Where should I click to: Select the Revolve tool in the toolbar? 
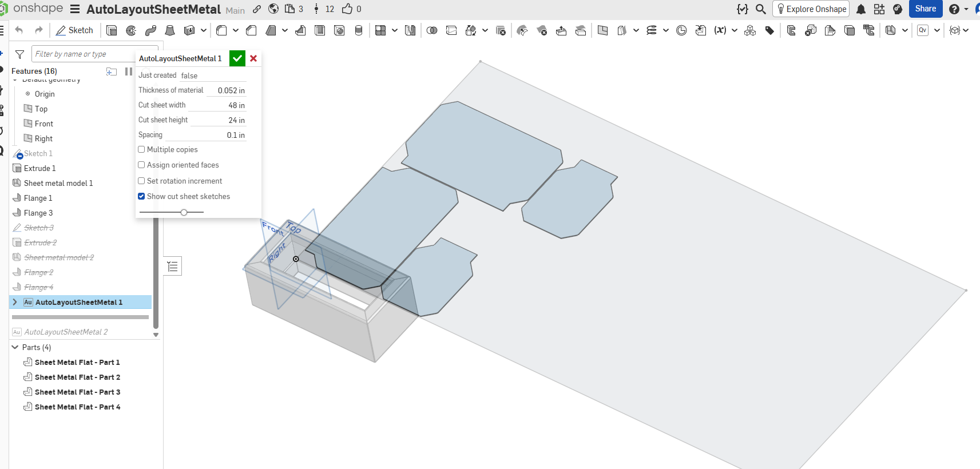(131, 30)
